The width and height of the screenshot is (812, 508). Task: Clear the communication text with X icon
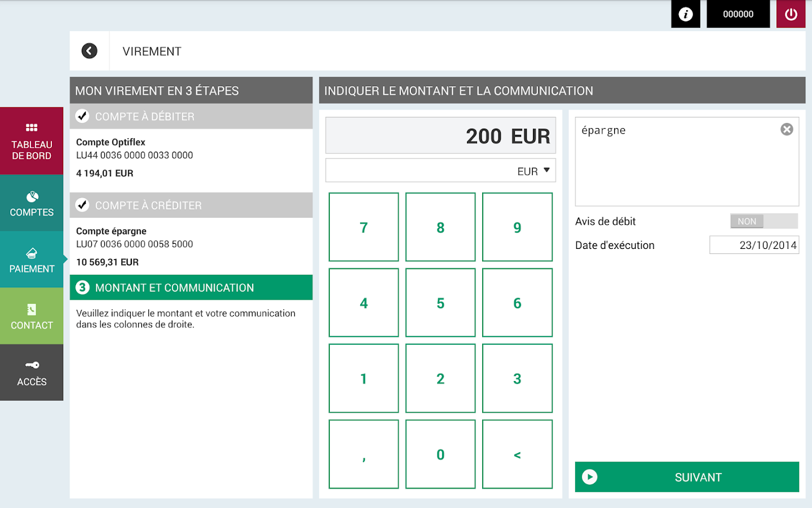pyautogui.click(x=787, y=129)
